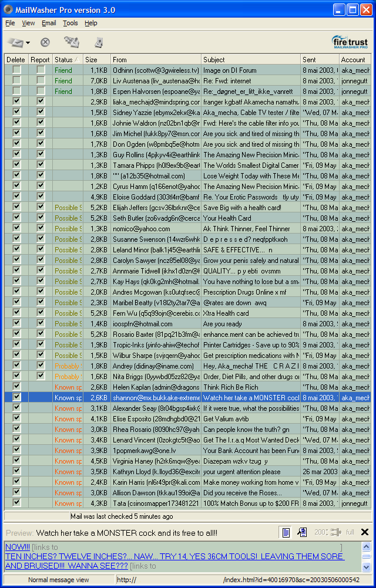
Task: Sort by the Report column header
Action: 41,60
